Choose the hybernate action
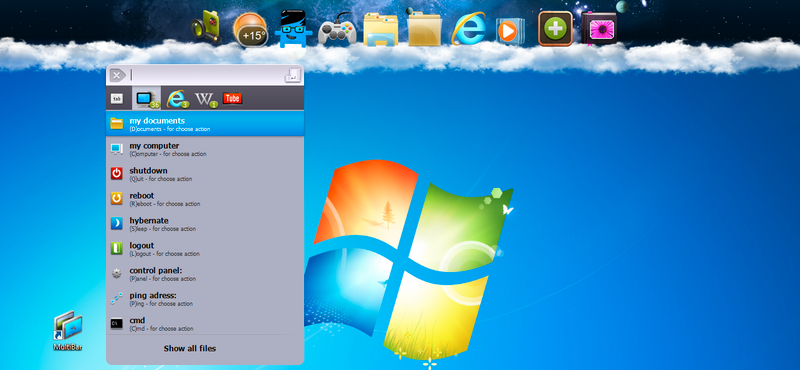 pyautogui.click(x=205, y=224)
